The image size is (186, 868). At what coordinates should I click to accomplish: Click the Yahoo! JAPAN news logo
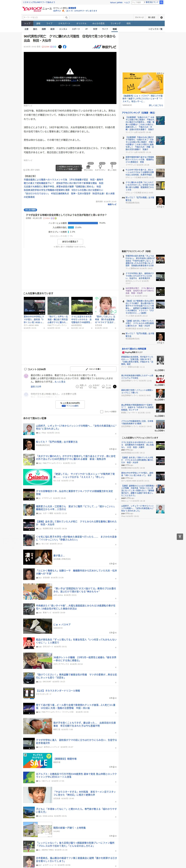[x=37, y=9]
